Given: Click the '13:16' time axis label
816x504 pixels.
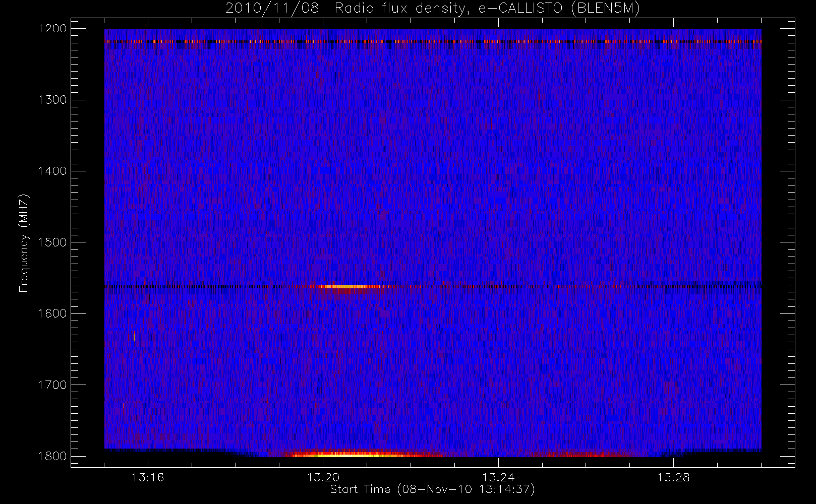Looking at the screenshot, I should pos(148,477).
